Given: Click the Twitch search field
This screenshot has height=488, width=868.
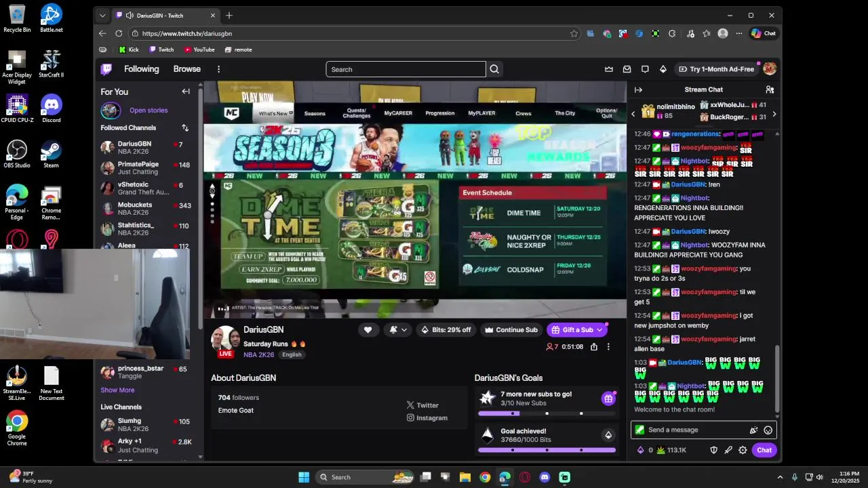Looking at the screenshot, I should [x=406, y=69].
